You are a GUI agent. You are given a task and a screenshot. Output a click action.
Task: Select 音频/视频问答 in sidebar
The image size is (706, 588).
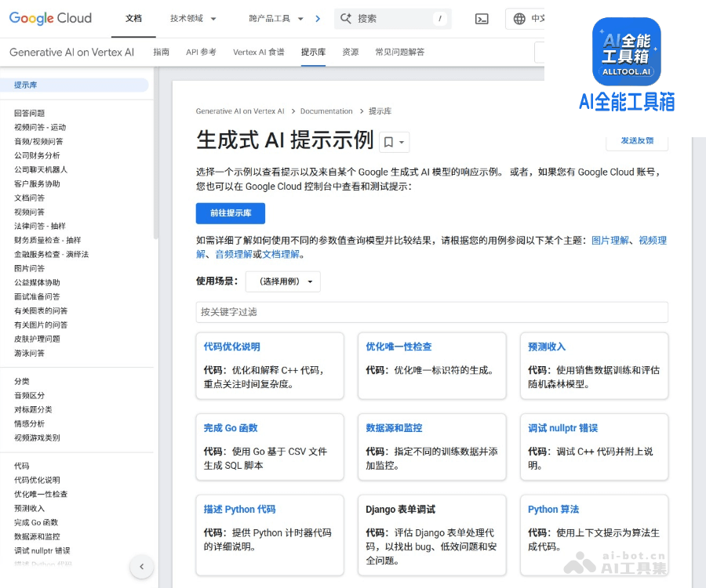(x=38, y=141)
